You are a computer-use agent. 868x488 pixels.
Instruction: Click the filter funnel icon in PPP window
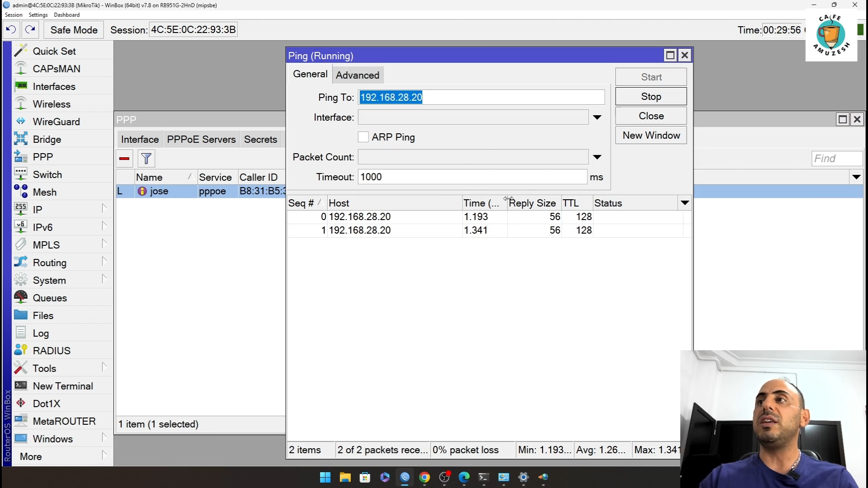(x=146, y=159)
